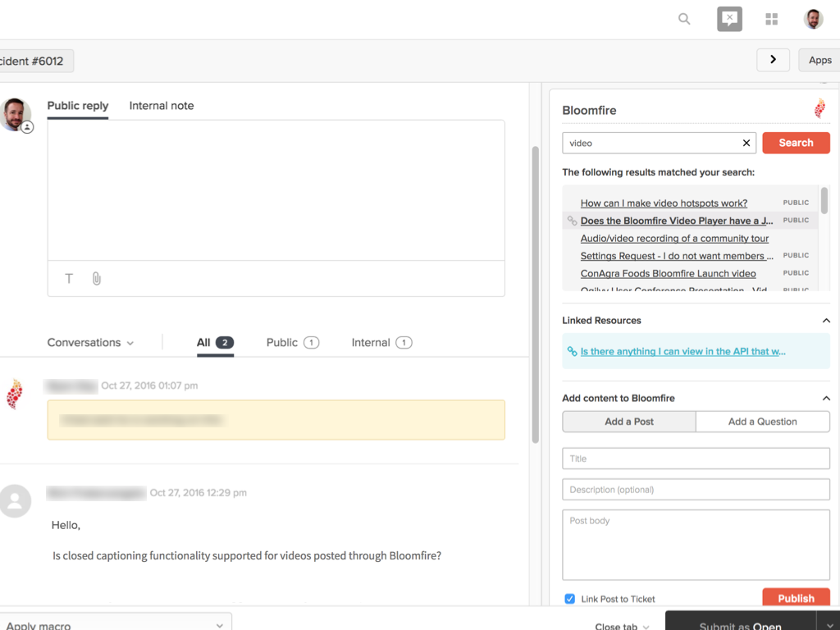Click the 'Oct 27, 2016 12:29 pm' timestamp
The height and width of the screenshot is (630, 840).
coord(199,493)
